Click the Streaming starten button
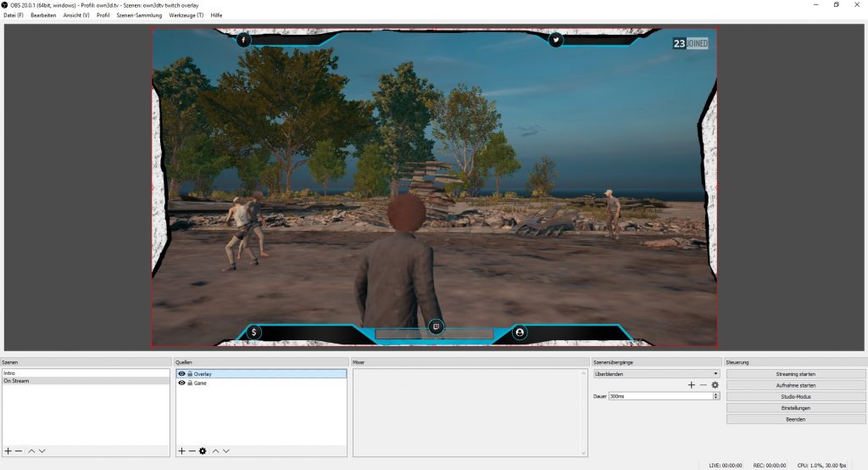868x470 pixels. click(795, 373)
